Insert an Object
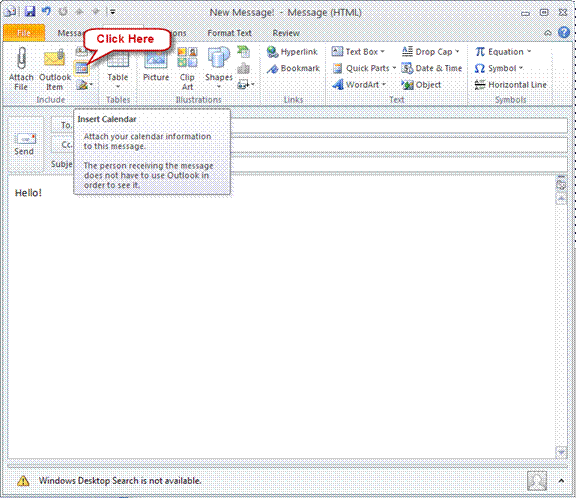 point(421,85)
